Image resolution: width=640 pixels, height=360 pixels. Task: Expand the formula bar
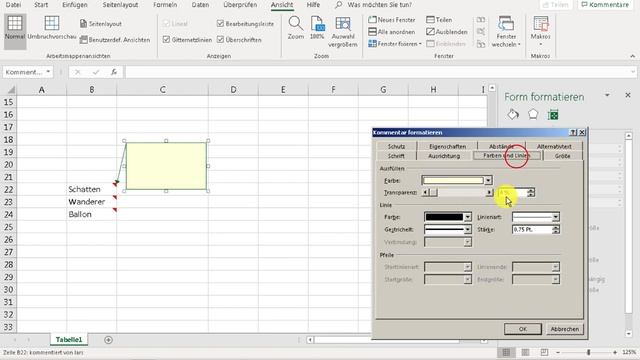coord(633,72)
